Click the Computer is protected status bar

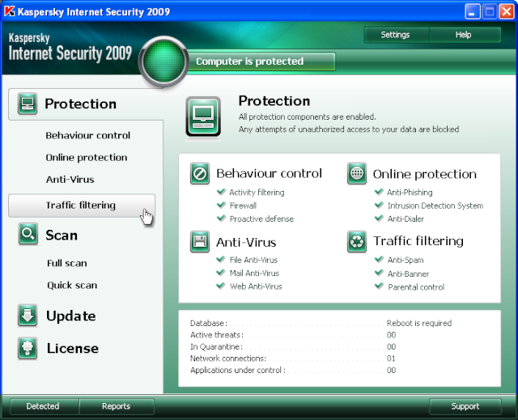(262, 62)
